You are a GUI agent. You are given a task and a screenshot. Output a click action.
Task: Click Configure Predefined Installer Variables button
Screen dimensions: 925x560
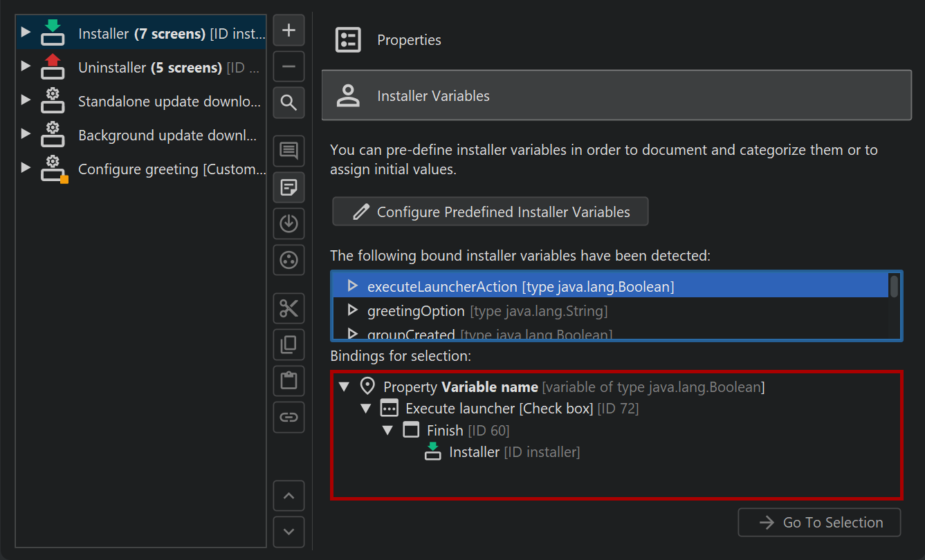(x=491, y=212)
